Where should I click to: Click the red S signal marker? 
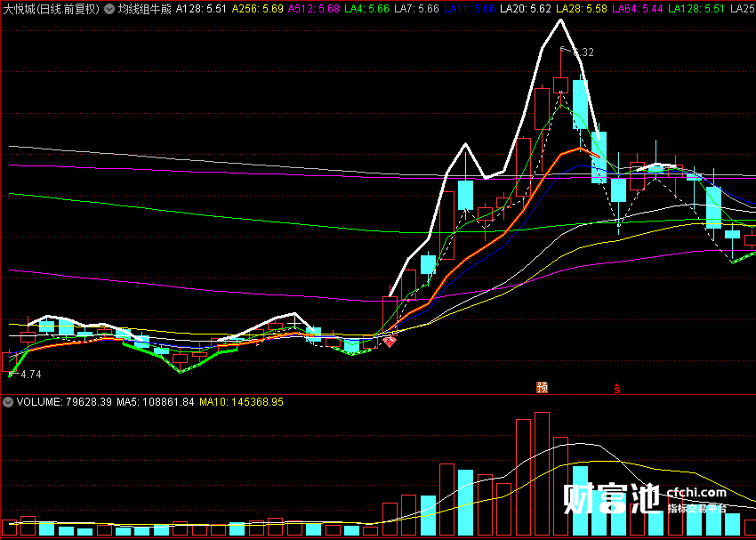[x=616, y=388]
